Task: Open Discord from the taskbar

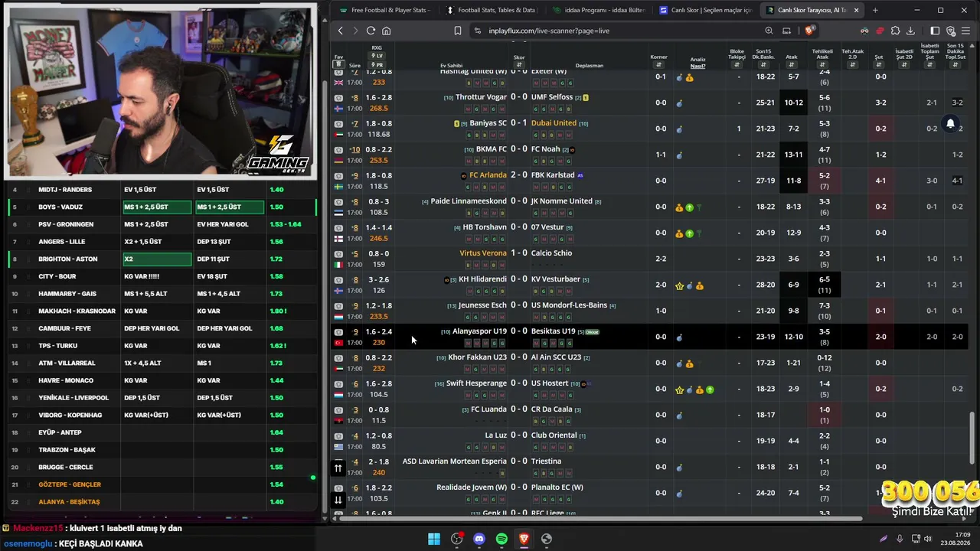Action: point(479,539)
